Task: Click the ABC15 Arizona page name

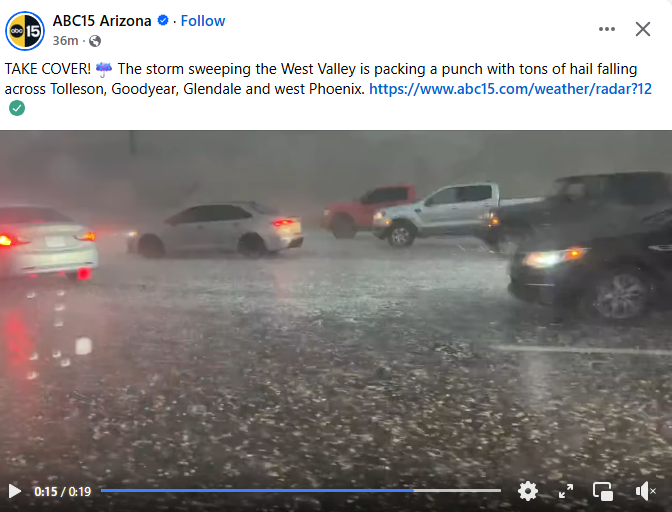Action: pos(102,21)
